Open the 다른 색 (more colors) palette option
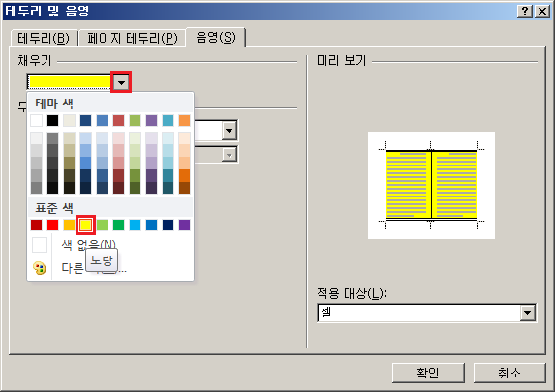 [94, 268]
